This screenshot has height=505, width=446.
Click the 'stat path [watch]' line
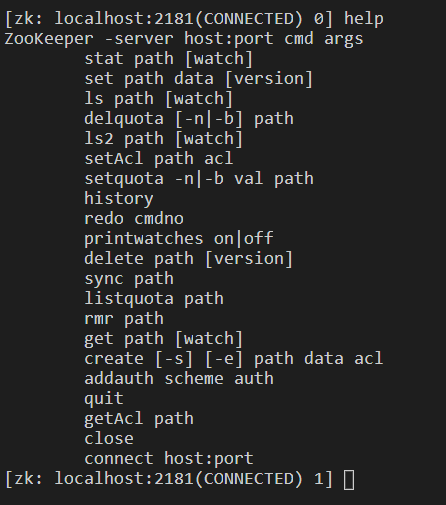click(169, 59)
